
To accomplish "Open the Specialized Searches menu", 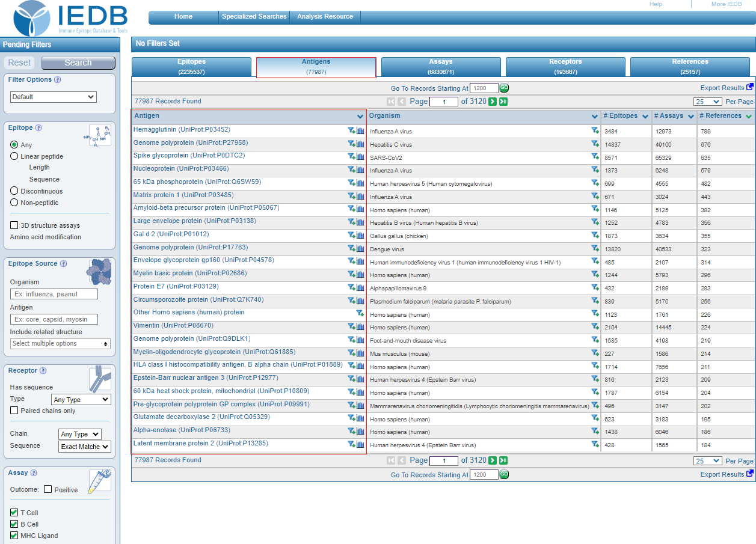I will click(254, 17).
